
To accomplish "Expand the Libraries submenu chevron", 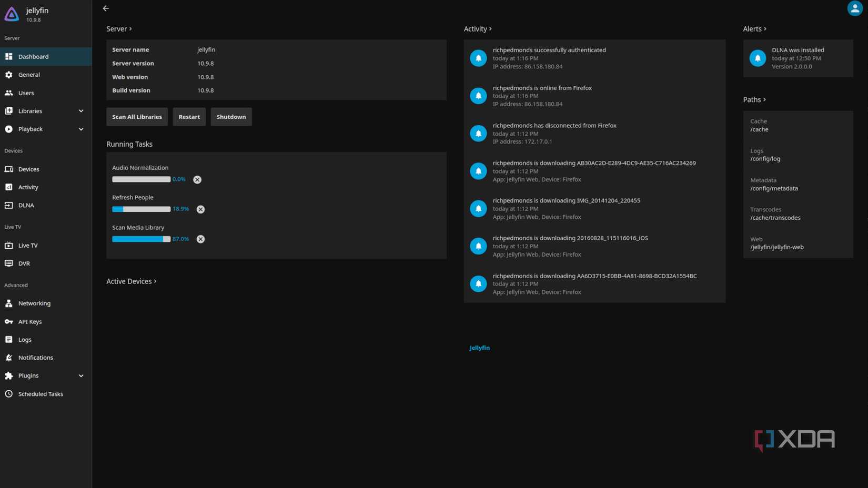I will (x=81, y=111).
